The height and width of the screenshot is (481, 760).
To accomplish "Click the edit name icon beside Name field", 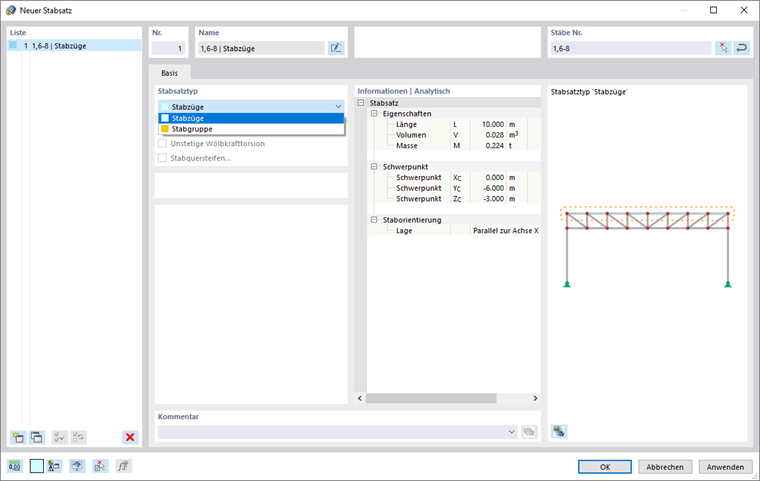I will (x=336, y=48).
